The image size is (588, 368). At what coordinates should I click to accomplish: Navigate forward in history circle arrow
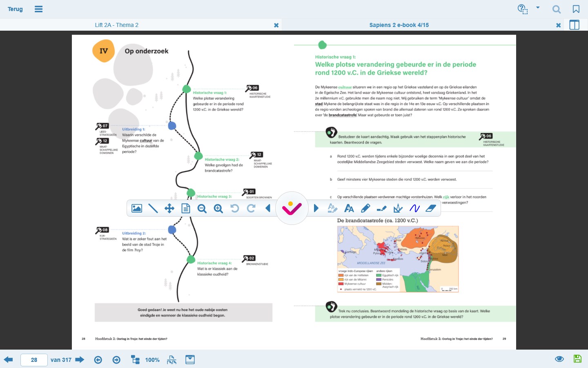coord(116,360)
